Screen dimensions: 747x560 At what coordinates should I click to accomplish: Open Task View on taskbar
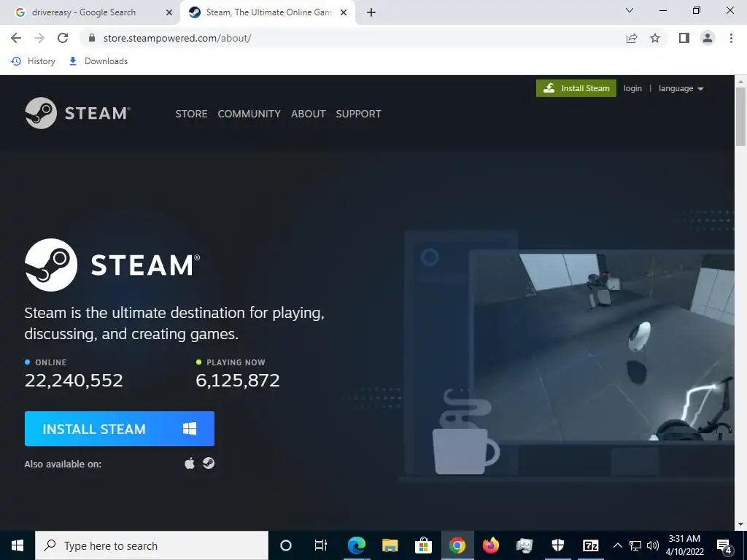pos(321,545)
